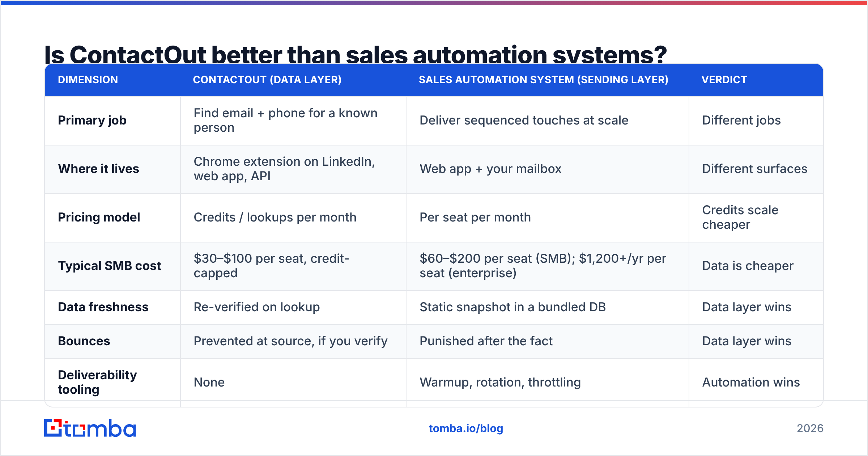Click 'None' in Deliverability tooling row
Image resolution: width=868 pixels, height=456 pixels.
click(209, 383)
